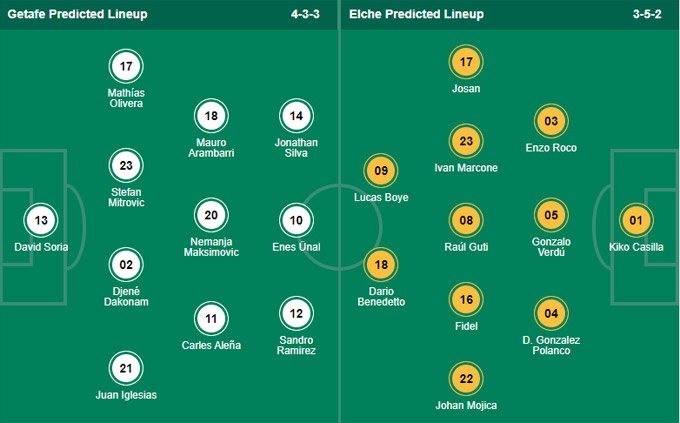Click the Carles Aleña name label
This screenshot has width=680, height=423.
point(211,345)
